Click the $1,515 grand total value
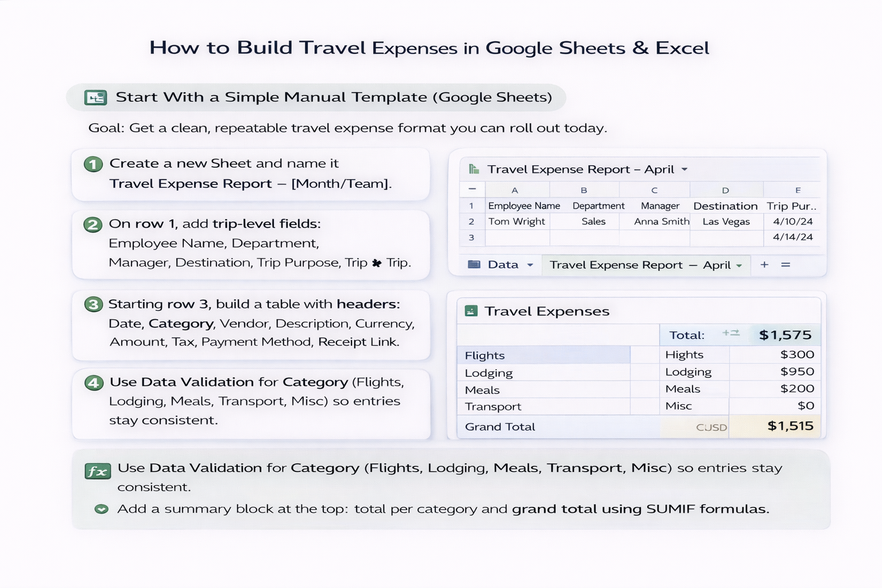 click(x=790, y=426)
